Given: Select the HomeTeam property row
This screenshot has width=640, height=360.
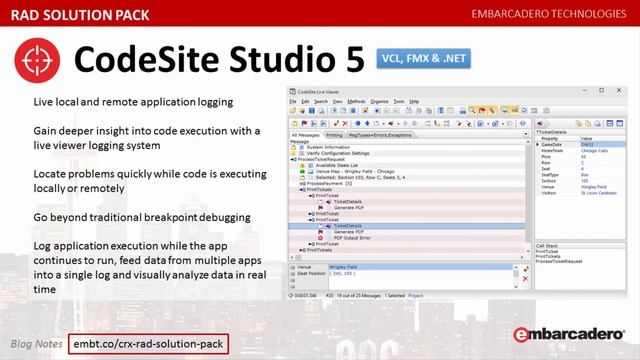Looking at the screenshot, I should click(x=580, y=151).
